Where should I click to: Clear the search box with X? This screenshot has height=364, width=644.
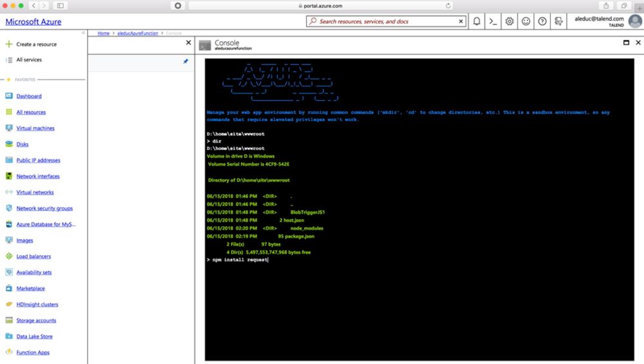[x=461, y=21]
